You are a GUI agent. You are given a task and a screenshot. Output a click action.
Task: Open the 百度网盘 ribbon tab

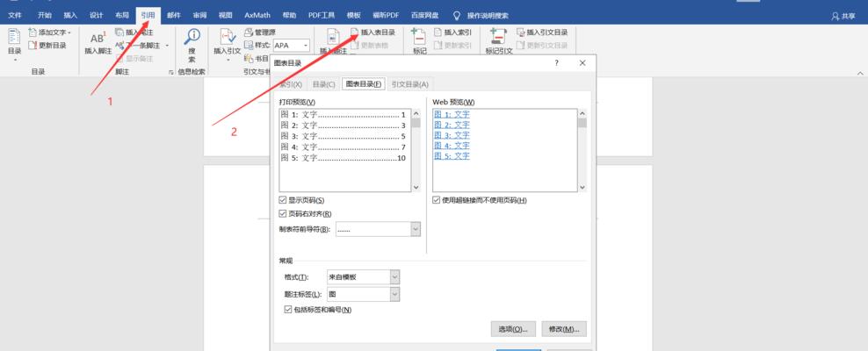pyautogui.click(x=425, y=16)
